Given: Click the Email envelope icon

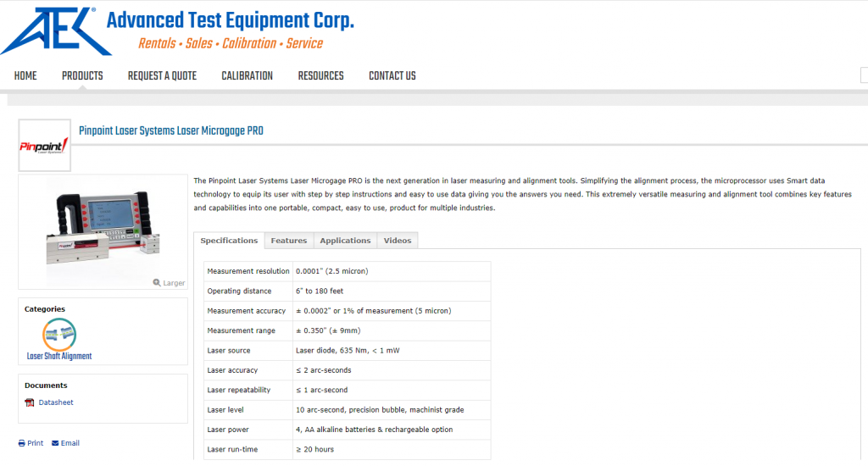Looking at the screenshot, I should pos(55,443).
